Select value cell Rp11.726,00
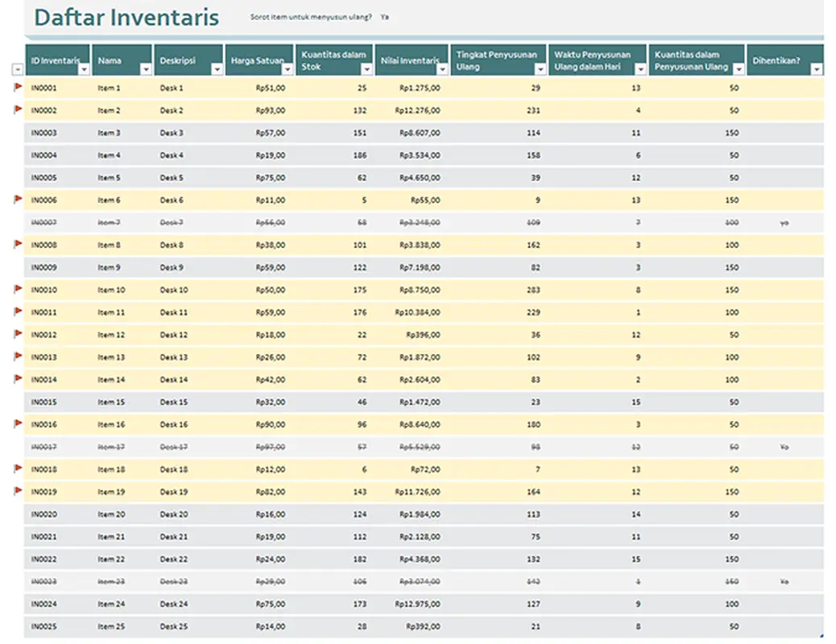The image size is (836, 644). [x=417, y=492]
